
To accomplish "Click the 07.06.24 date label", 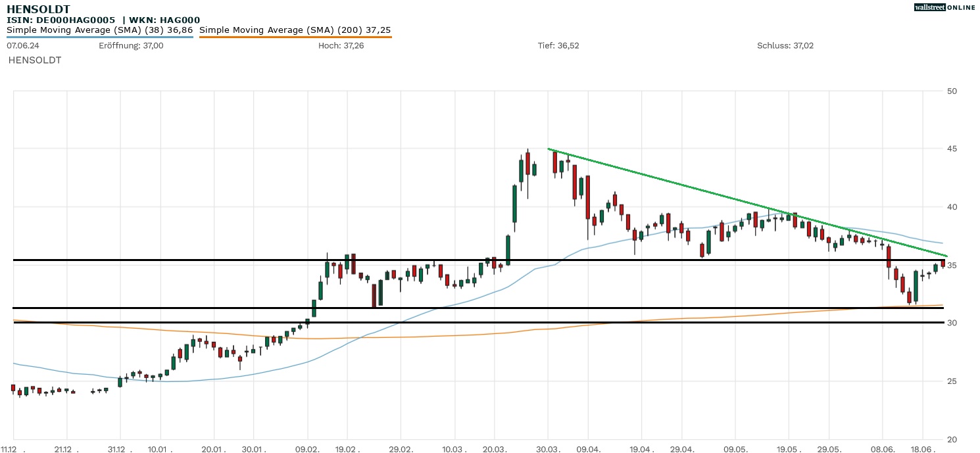I will point(21,45).
